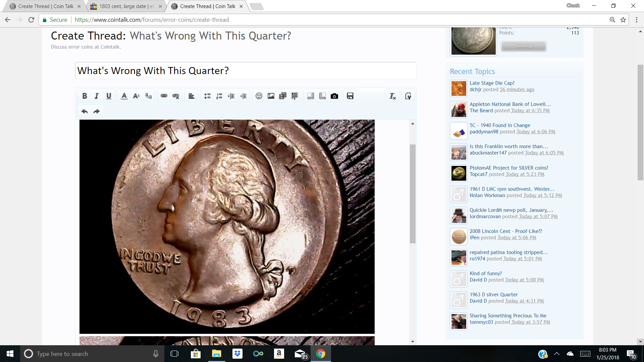Viewport: 644px width, 362px height.
Task: Insert a link with chain icon
Action: pos(164,96)
